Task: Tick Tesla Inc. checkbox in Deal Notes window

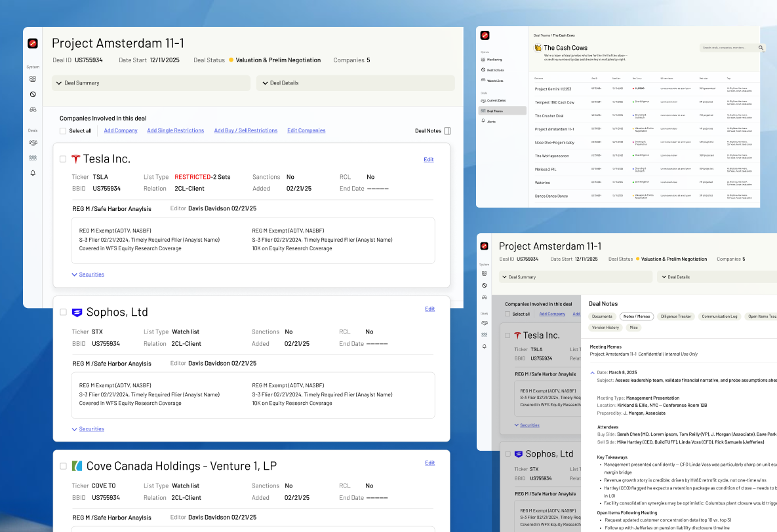Action: tap(508, 335)
